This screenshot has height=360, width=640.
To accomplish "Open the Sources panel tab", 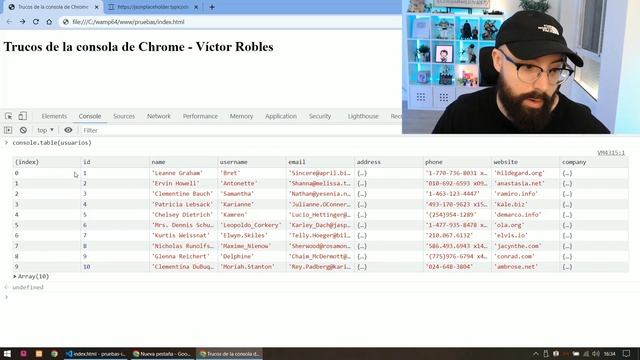I will tap(124, 116).
